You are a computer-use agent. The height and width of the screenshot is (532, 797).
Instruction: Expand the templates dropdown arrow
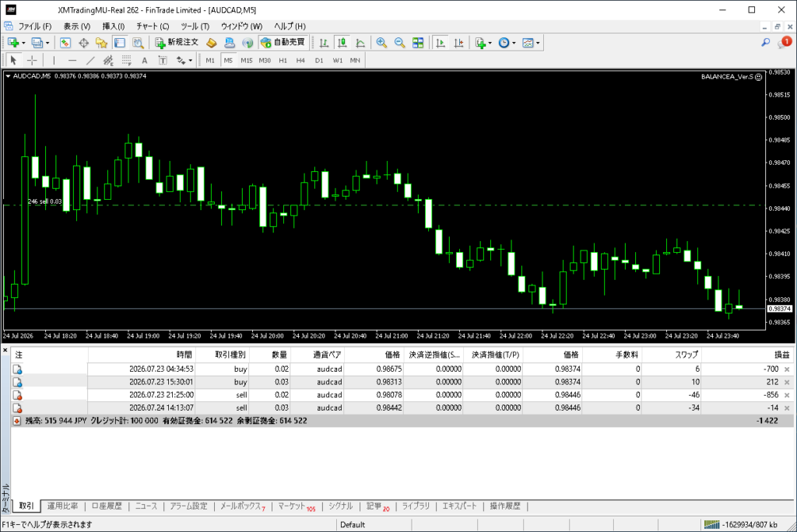click(x=538, y=44)
